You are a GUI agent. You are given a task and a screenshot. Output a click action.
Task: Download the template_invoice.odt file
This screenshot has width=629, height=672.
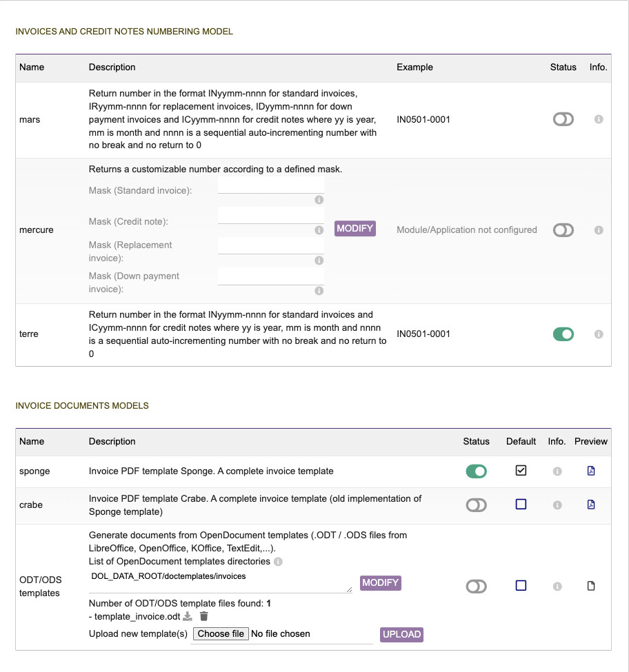point(188,616)
